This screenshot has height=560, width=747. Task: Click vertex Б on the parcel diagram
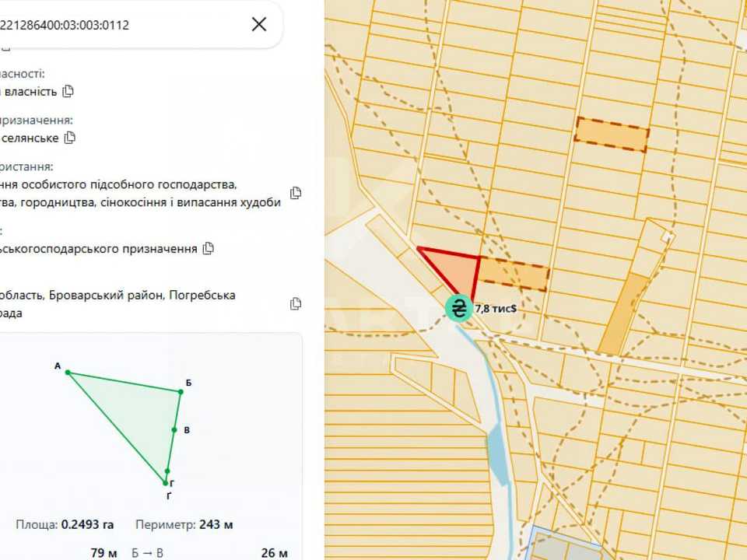pyautogui.click(x=181, y=392)
